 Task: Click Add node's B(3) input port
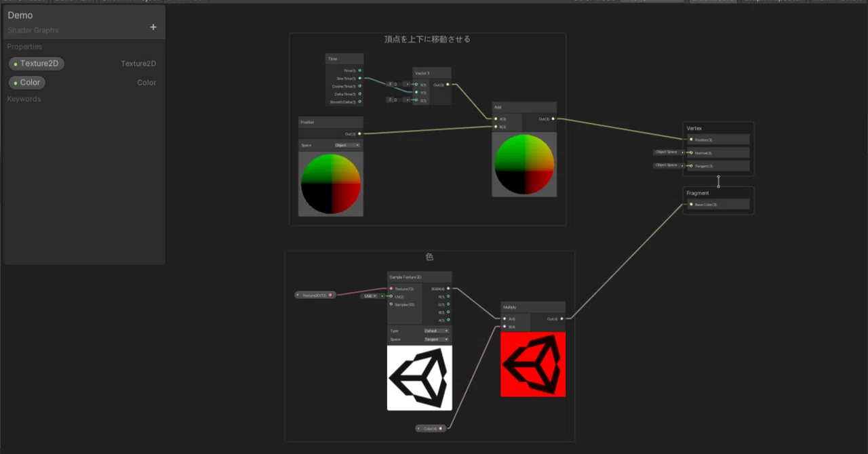(x=496, y=127)
